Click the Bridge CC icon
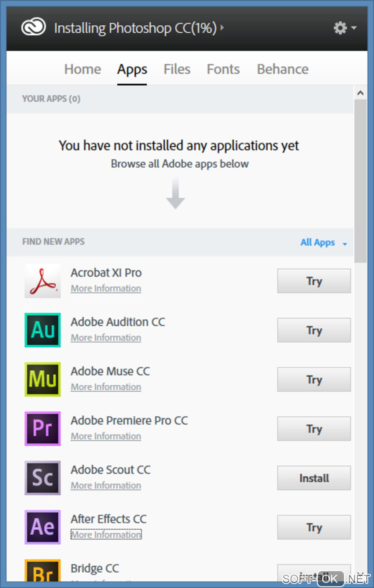The image size is (374, 588). (x=43, y=571)
